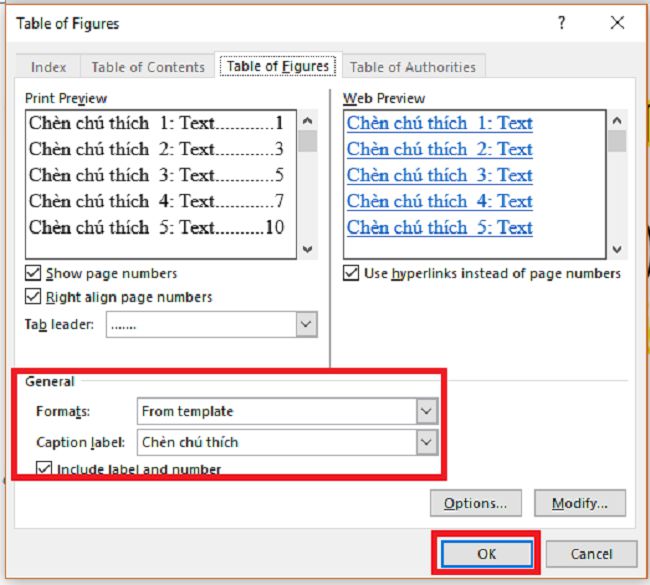Toggle Include label and number checkbox
Image resolution: width=650 pixels, height=585 pixels.
[x=44, y=468]
